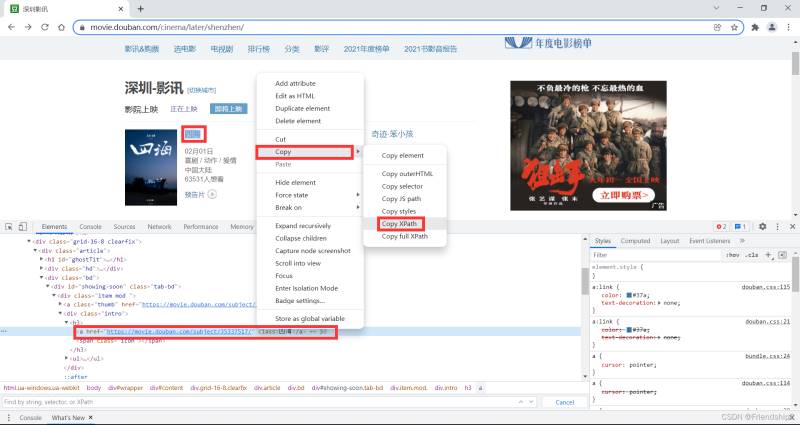Collapse the div class bd node

coord(42,278)
